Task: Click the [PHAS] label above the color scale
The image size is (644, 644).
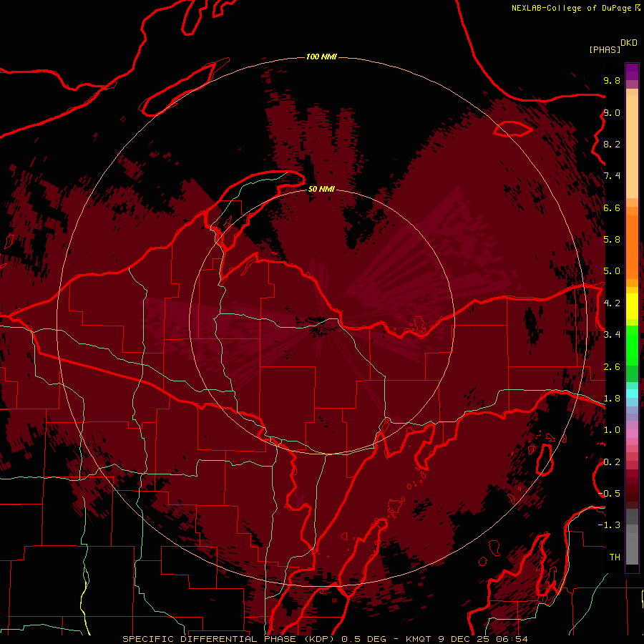Action: [x=605, y=50]
